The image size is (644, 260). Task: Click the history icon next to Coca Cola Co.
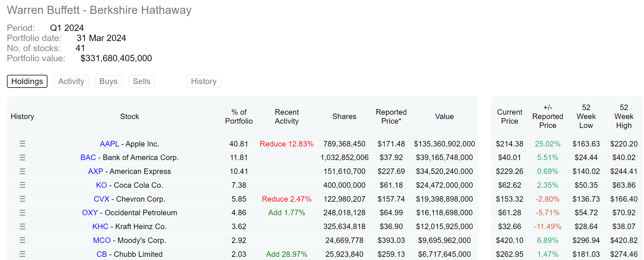point(22,185)
